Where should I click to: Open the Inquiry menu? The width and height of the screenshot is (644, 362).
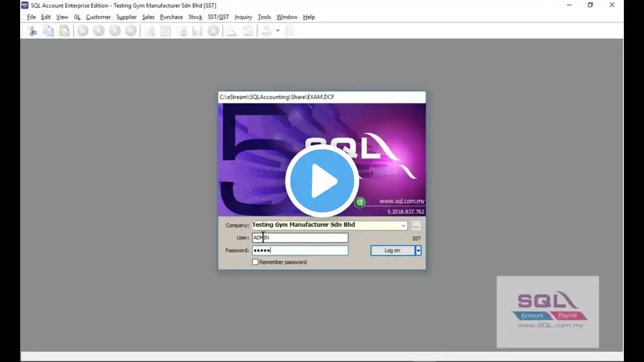point(243,17)
